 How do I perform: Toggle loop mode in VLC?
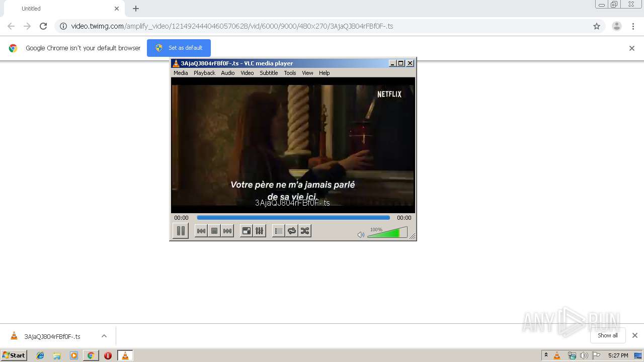click(292, 231)
